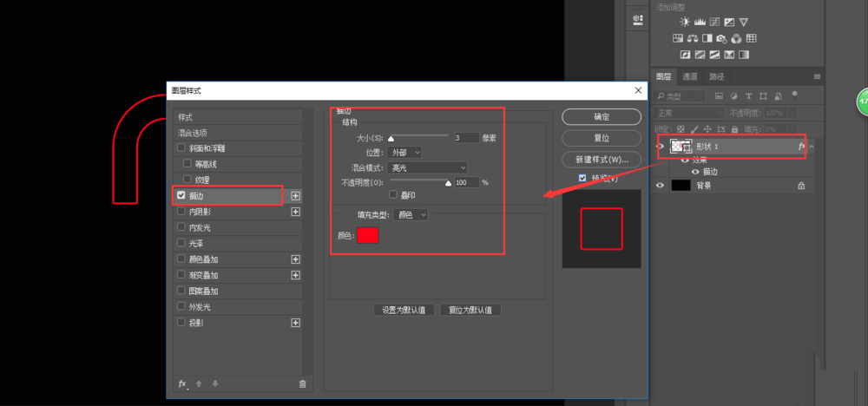Add a Vibrance adjustment (triangle icon)
The image size is (868, 406).
coord(744,23)
